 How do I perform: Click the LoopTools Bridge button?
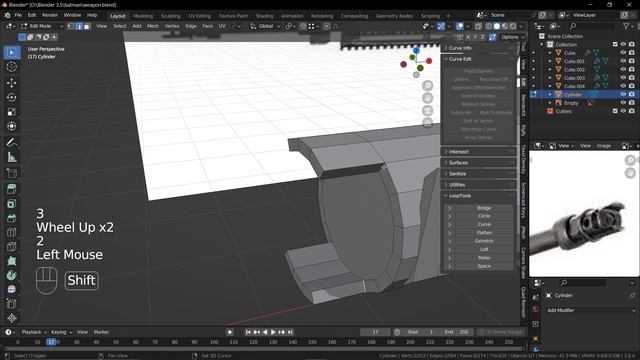484,208
